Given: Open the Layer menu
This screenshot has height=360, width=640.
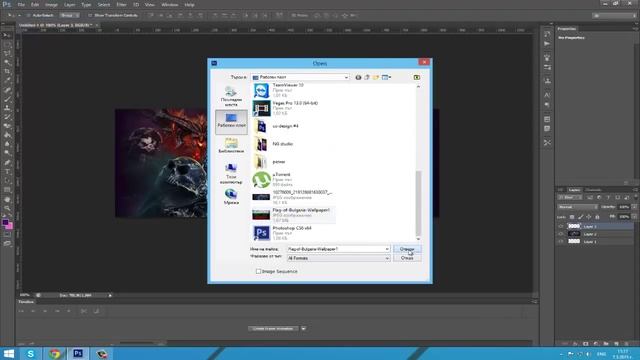Looking at the screenshot, I should (69, 4).
